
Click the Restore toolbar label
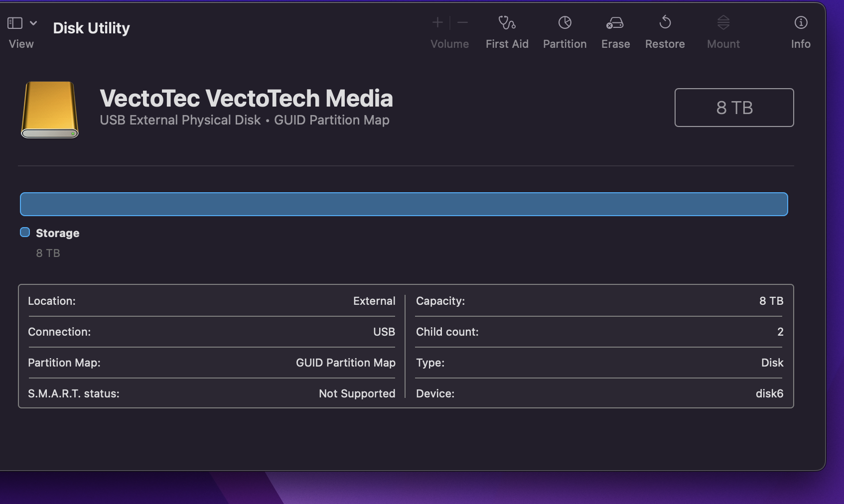[665, 44]
